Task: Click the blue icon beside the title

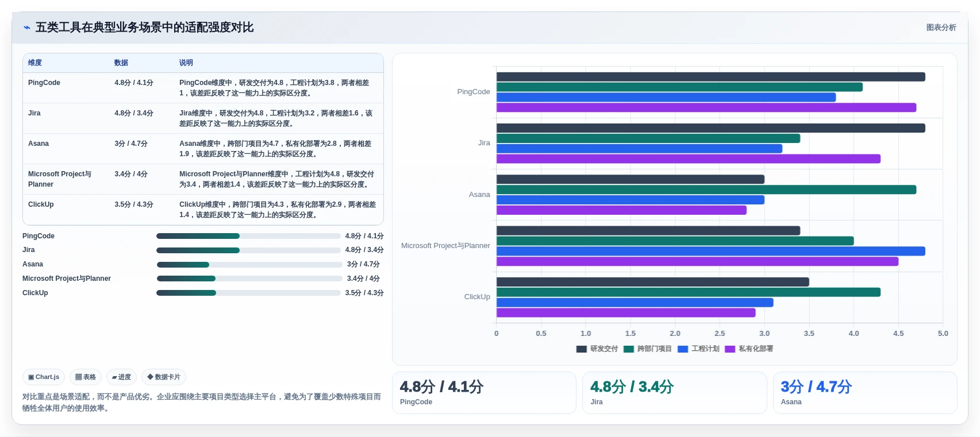Action: point(26,28)
